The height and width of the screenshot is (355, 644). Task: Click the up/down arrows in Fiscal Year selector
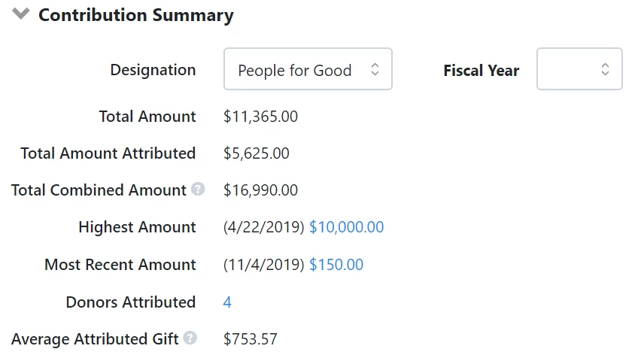[x=605, y=69]
